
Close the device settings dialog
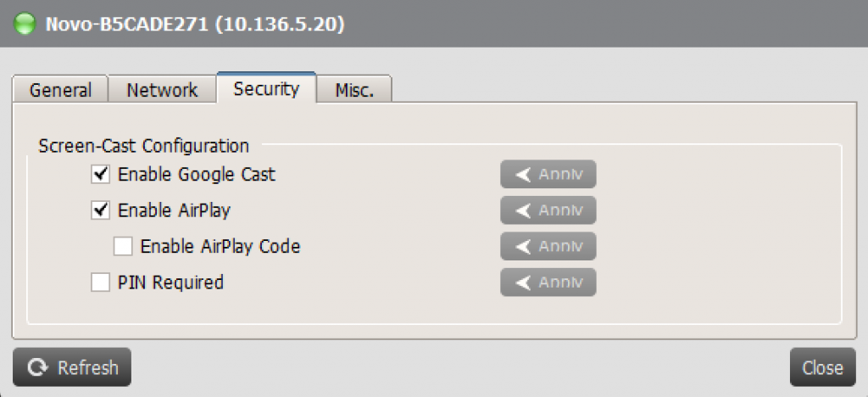822,367
